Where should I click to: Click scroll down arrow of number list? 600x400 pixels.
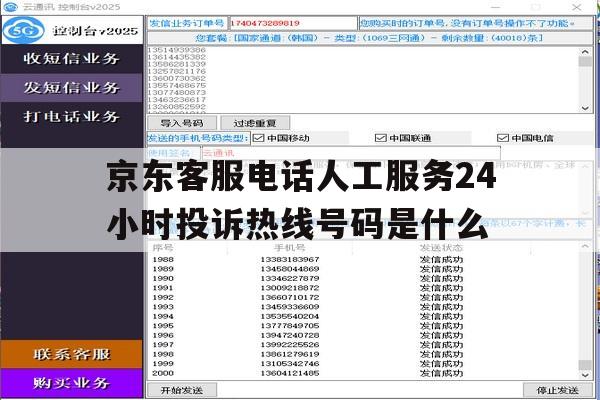point(585,108)
